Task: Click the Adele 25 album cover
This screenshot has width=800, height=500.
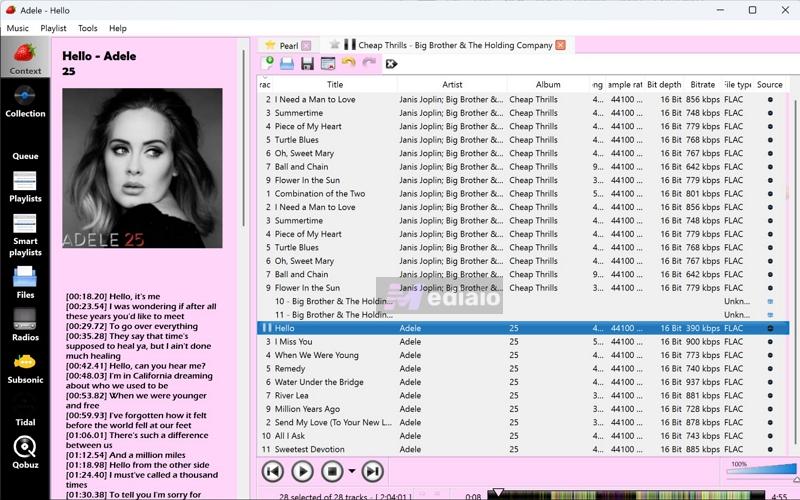Action: [x=142, y=168]
